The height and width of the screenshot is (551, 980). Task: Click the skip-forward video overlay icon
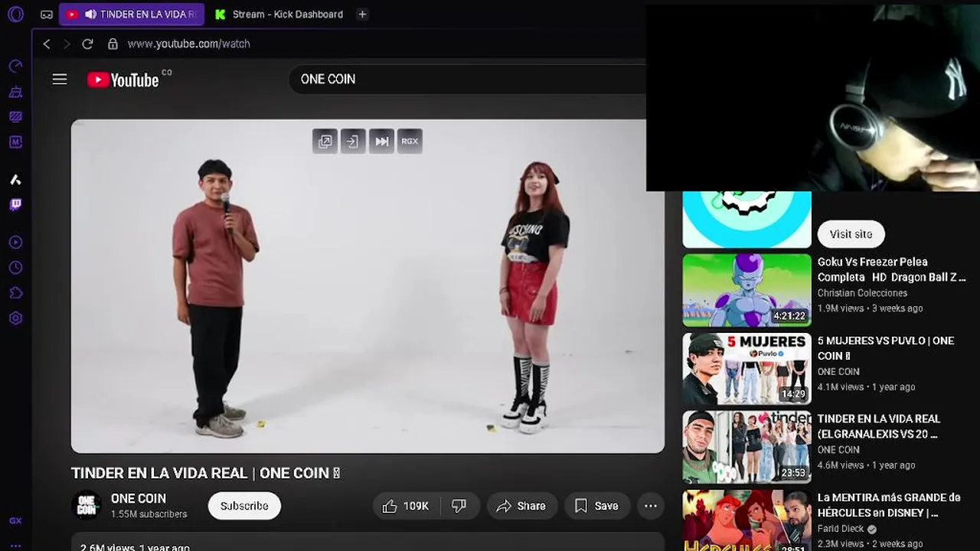tap(381, 141)
